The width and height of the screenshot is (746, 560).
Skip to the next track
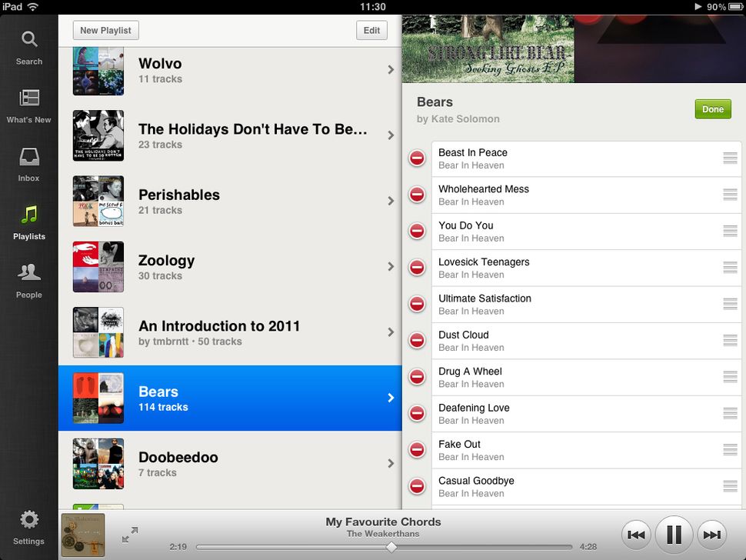point(711,534)
